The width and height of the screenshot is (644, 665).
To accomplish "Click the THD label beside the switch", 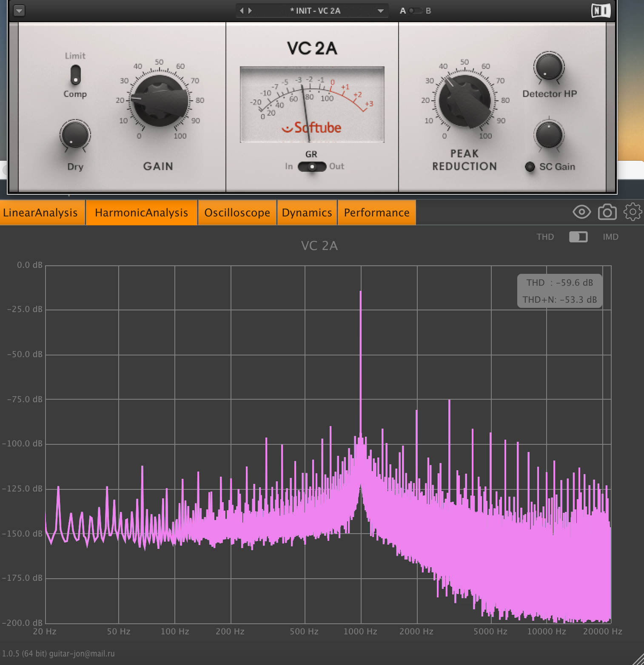I will click(x=545, y=237).
